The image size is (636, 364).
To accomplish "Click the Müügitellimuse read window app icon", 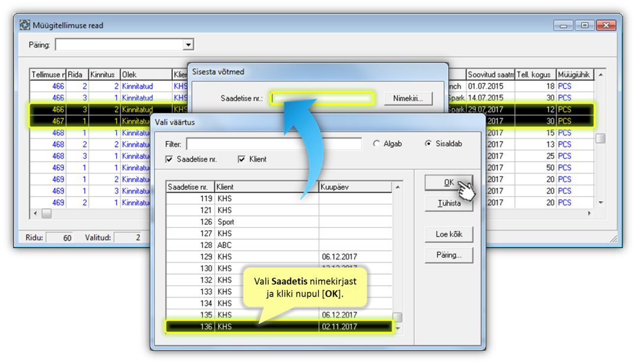I will click(25, 25).
